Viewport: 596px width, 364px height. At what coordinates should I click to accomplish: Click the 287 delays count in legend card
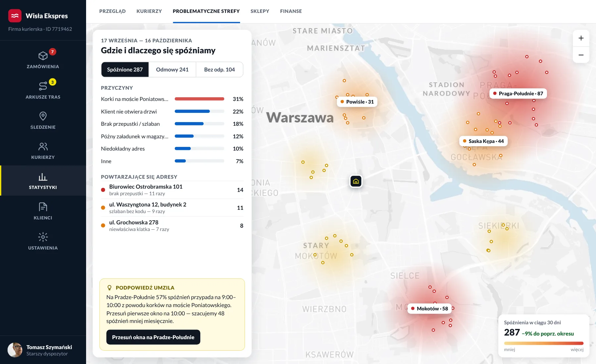(x=512, y=333)
